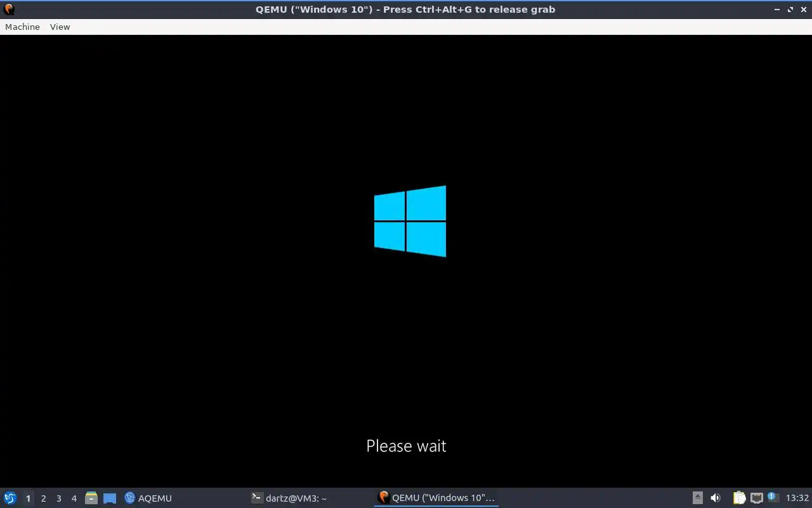The height and width of the screenshot is (508, 812).
Task: Click the wired network tray icon
Action: tap(756, 498)
